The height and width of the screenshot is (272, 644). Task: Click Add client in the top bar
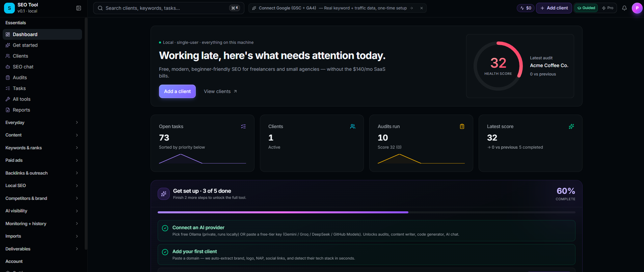coord(554,8)
